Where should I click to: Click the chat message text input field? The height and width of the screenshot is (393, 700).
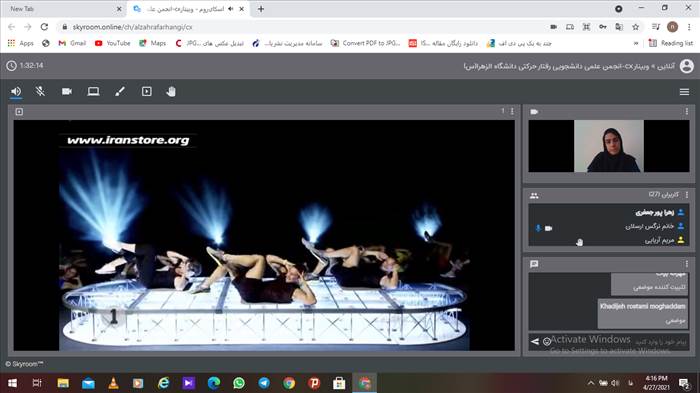point(621,342)
